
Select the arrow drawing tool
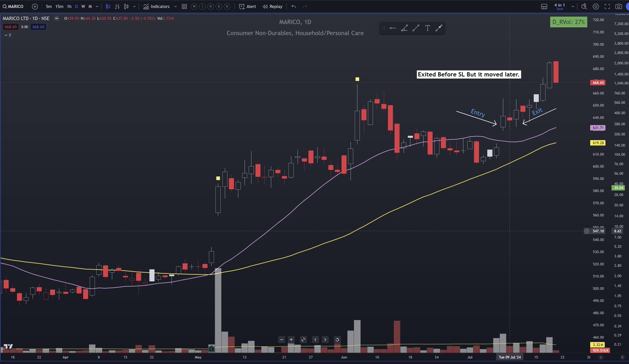click(439, 28)
